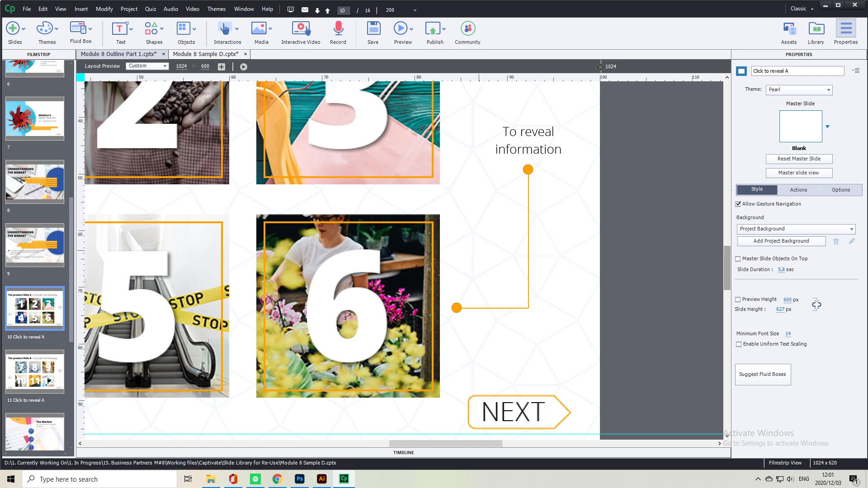Open the Theme dropdown showing Pearl
Viewport: 868px width, 488px height.
(x=799, y=90)
